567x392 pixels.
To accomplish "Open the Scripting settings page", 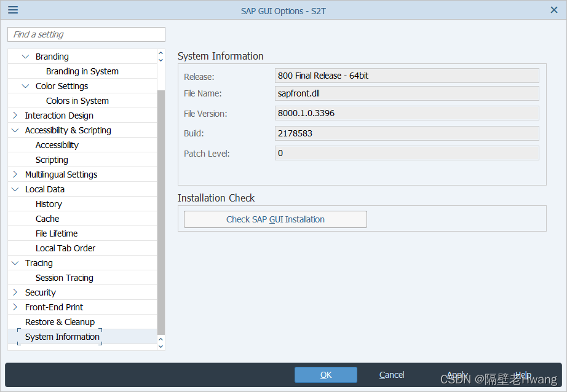I will [52, 160].
